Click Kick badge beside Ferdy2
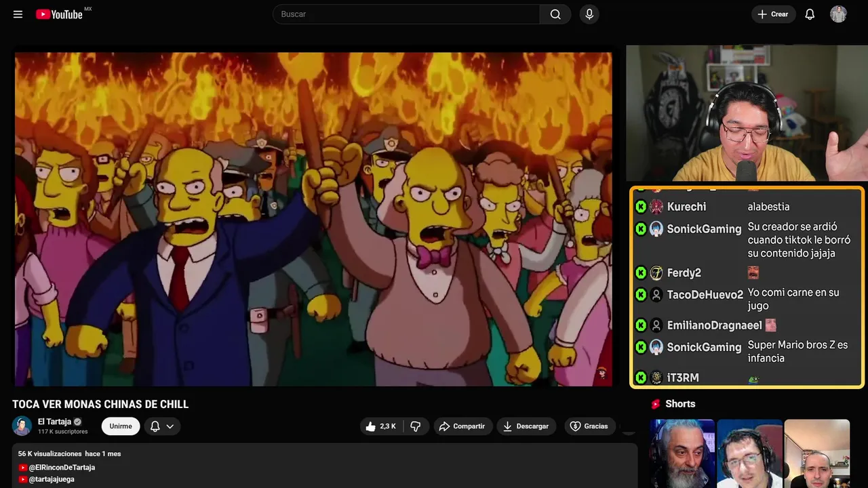 [641, 273]
